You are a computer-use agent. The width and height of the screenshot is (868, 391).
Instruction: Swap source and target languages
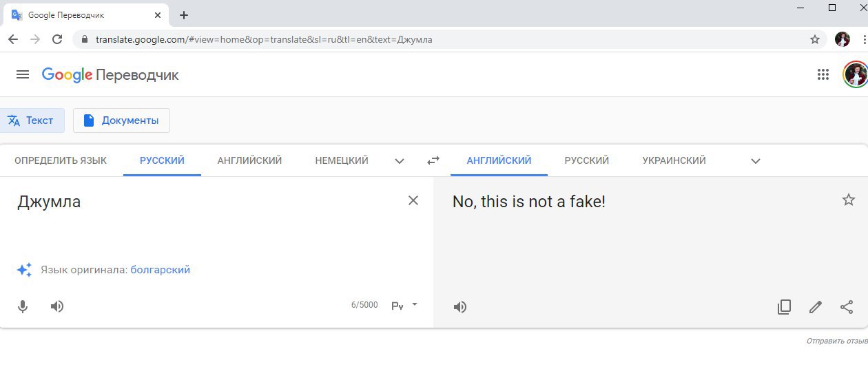[433, 160]
